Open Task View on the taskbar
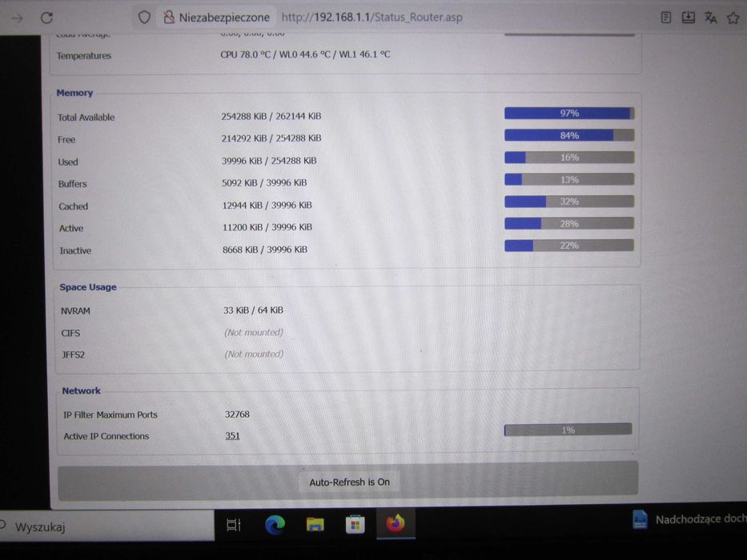 pos(234,525)
